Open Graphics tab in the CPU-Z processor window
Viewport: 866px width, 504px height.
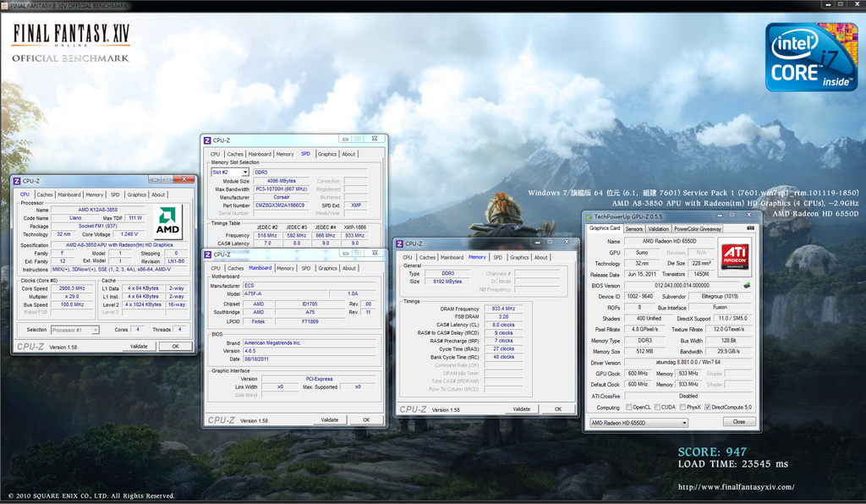[136, 194]
